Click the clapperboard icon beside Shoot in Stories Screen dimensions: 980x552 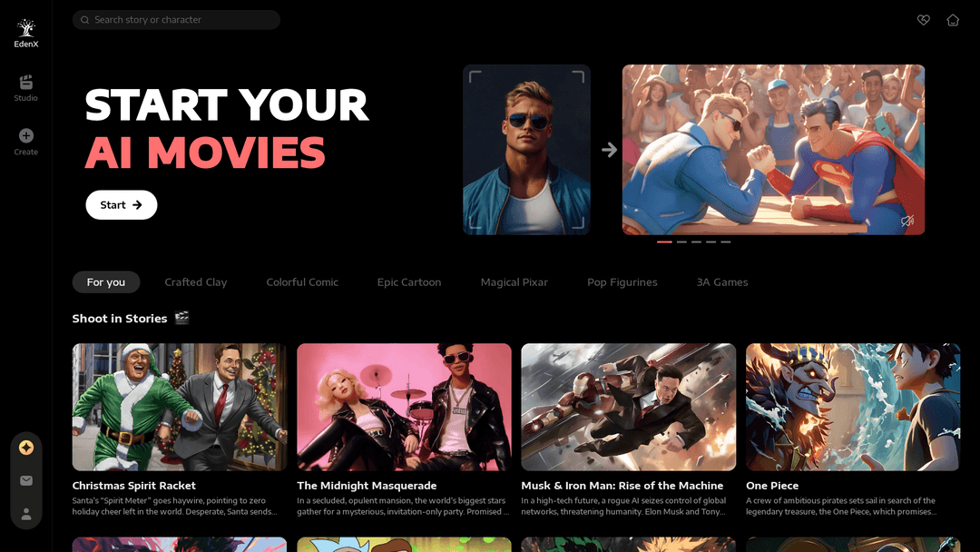[x=181, y=318]
